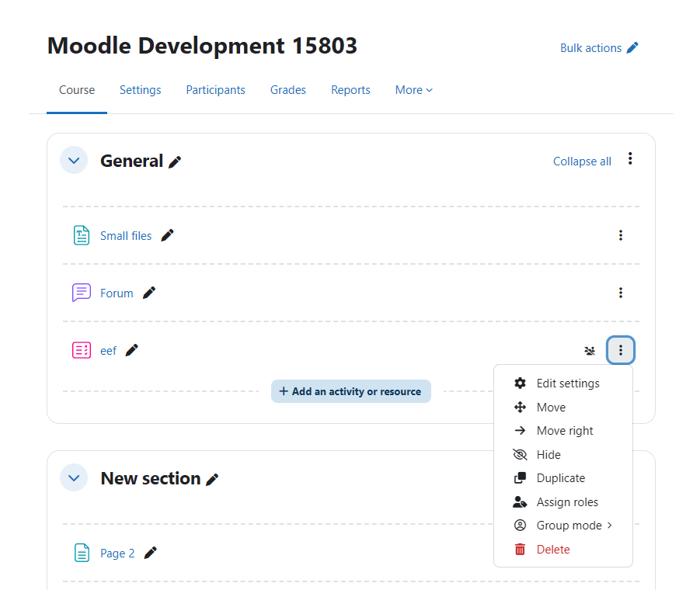Switch to the Course tab
This screenshot has width=700, height=590.
[x=77, y=90]
